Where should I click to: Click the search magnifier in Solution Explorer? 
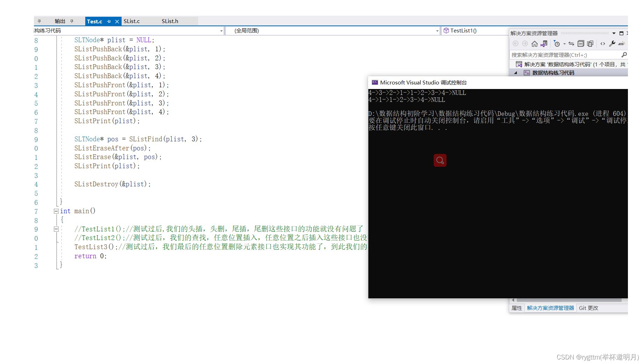pos(624,55)
